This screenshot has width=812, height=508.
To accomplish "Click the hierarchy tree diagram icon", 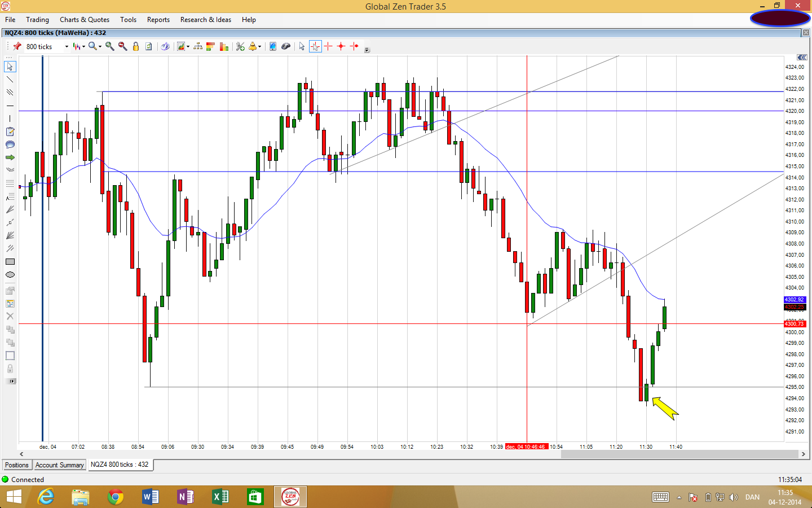I will pos(198,46).
